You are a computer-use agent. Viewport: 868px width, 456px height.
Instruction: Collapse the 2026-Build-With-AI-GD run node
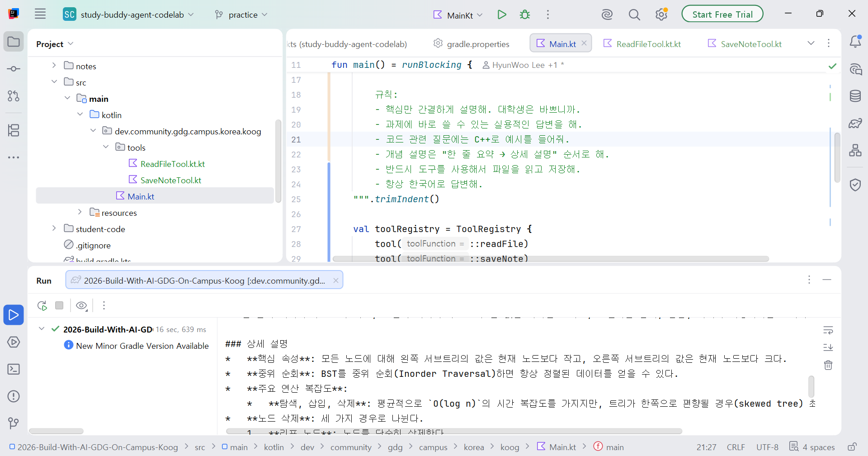coord(42,329)
